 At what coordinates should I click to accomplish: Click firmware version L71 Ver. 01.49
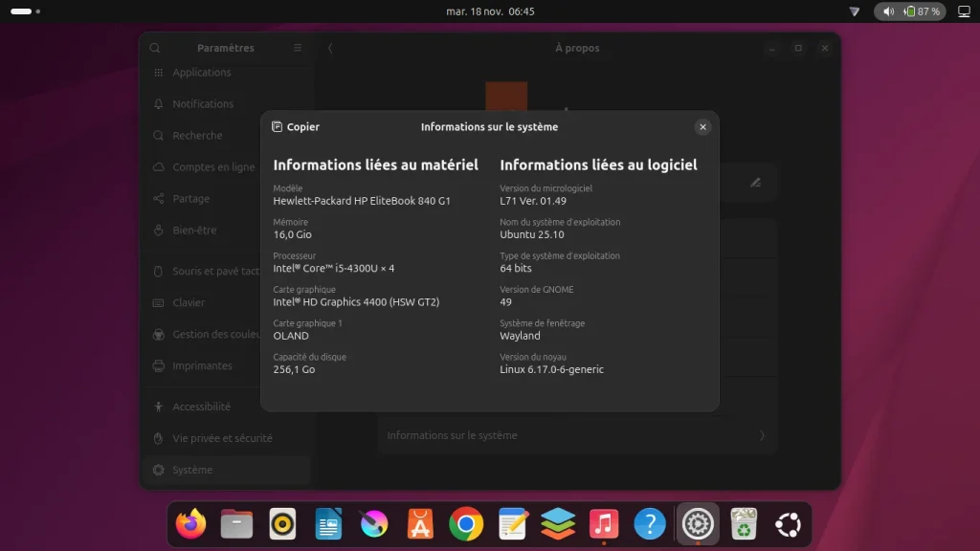coord(532,201)
